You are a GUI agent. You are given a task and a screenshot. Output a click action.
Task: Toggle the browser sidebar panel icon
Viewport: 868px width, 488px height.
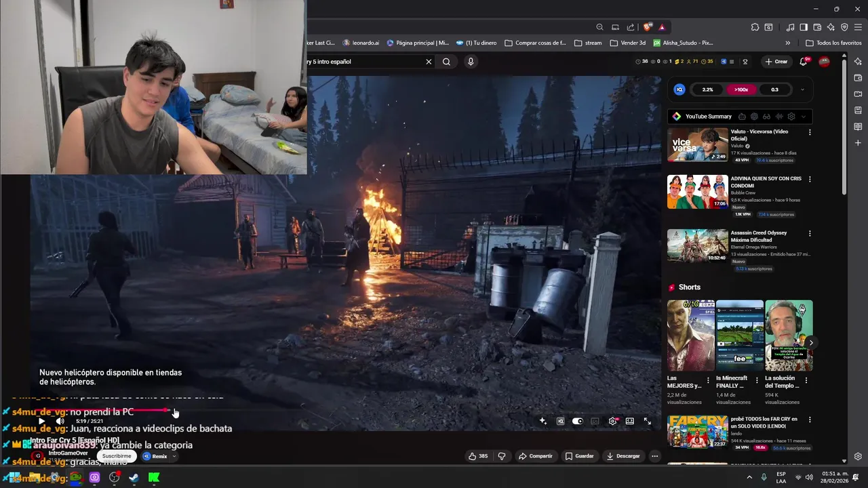pyautogui.click(x=804, y=27)
